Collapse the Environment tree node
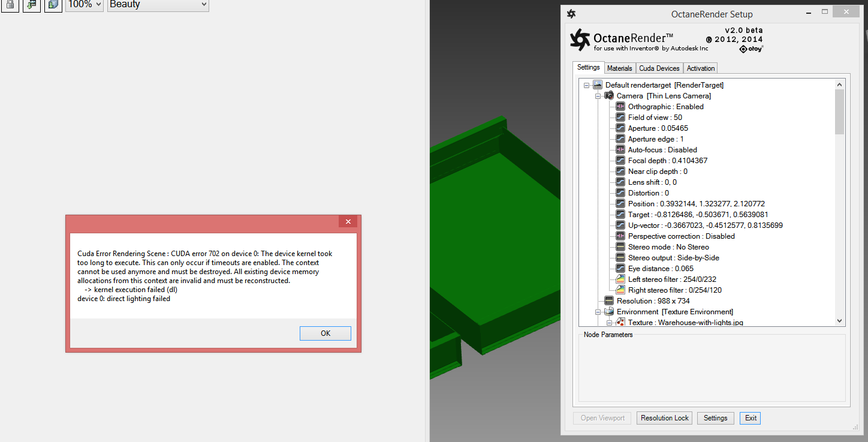 coord(598,312)
